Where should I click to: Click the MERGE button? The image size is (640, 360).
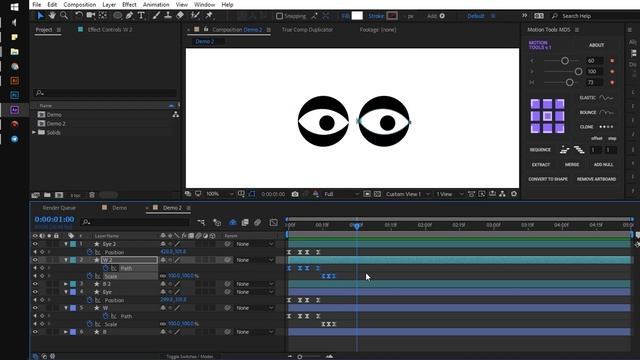(x=572, y=164)
